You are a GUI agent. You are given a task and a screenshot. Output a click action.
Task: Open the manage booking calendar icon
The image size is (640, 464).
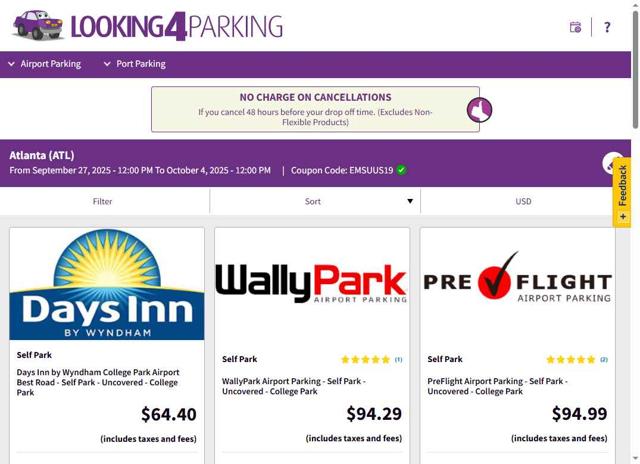[575, 27]
